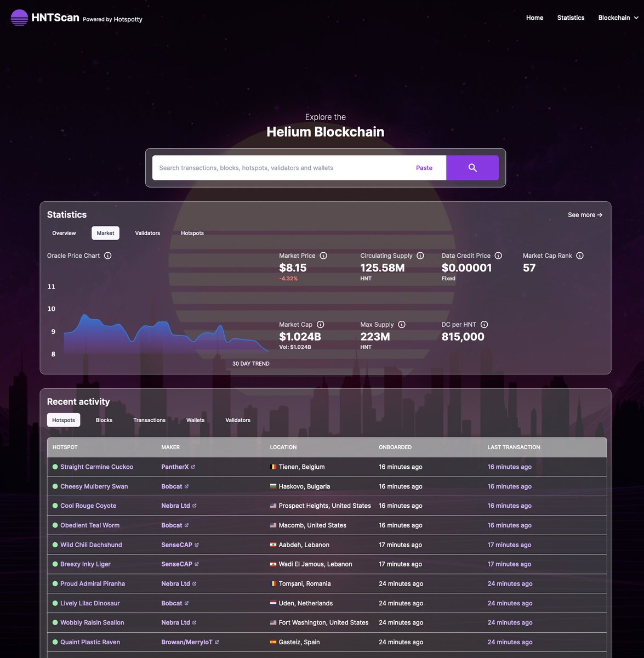Screen dimensions: 644x658
Task: Click the Paste button in search bar
Action: (x=424, y=168)
